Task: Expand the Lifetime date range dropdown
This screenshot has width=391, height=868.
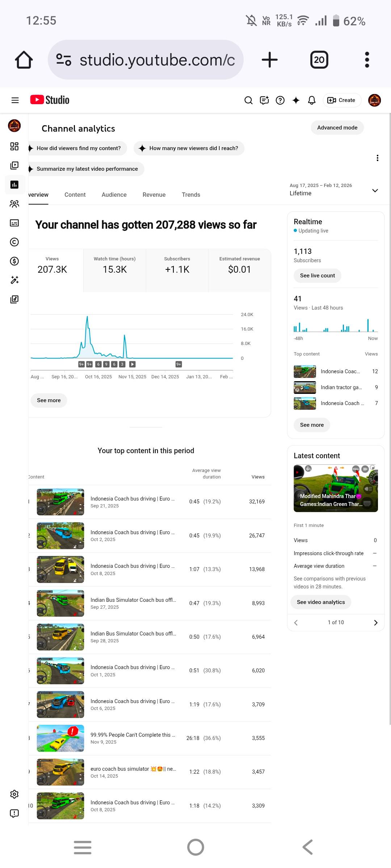Action: [x=375, y=191]
